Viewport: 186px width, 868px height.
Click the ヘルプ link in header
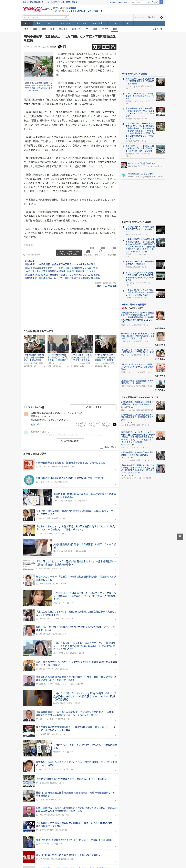click(x=127, y=2)
